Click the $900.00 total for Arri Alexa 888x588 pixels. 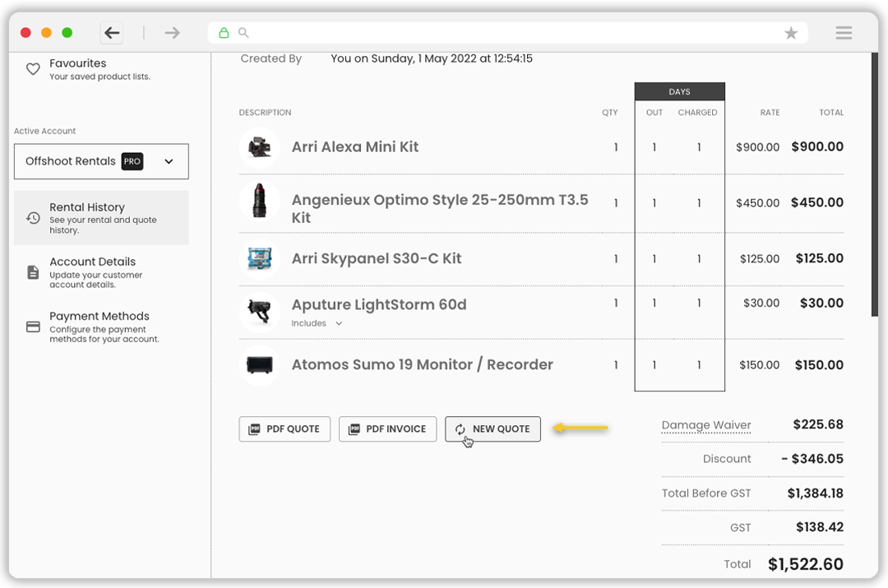tap(817, 146)
